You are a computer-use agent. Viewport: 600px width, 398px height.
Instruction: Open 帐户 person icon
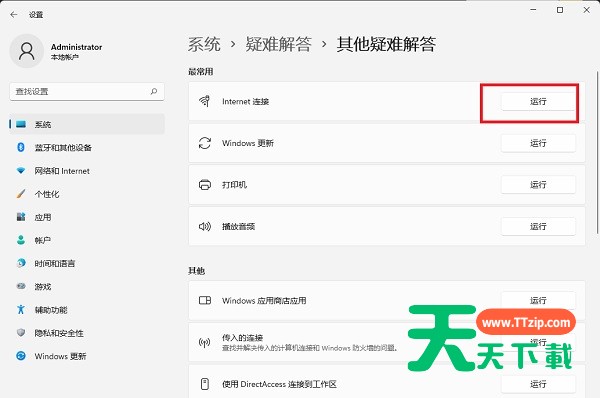coord(21,240)
